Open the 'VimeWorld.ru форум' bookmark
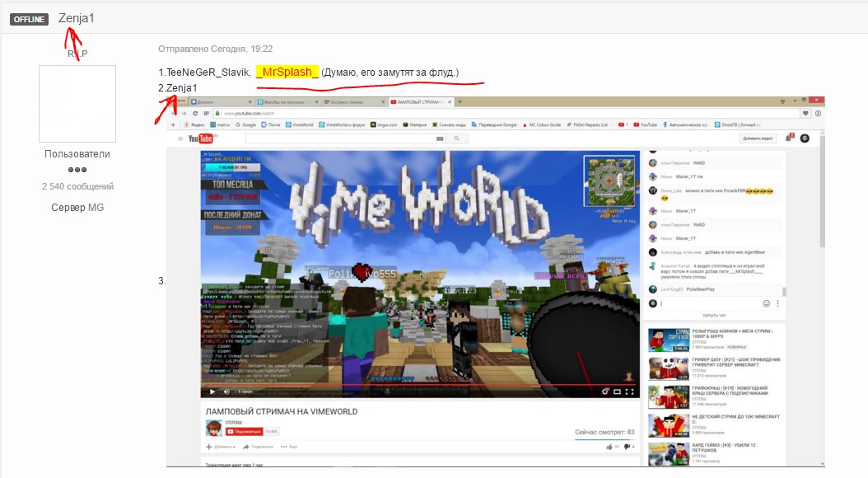This screenshot has width=868, height=478. coord(342,124)
